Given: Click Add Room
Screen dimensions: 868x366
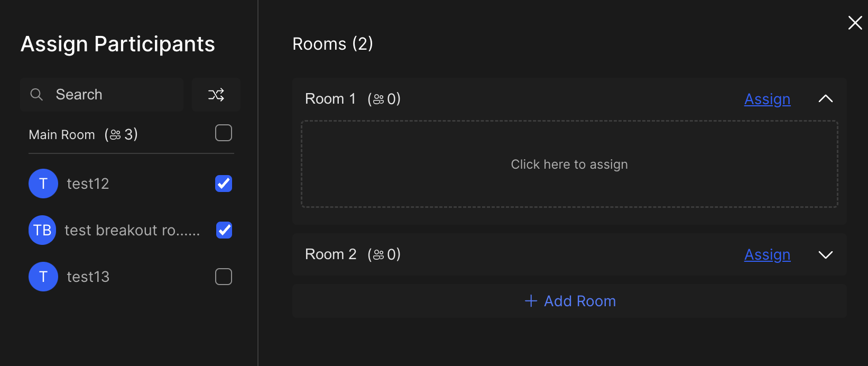Looking at the screenshot, I should click(569, 301).
